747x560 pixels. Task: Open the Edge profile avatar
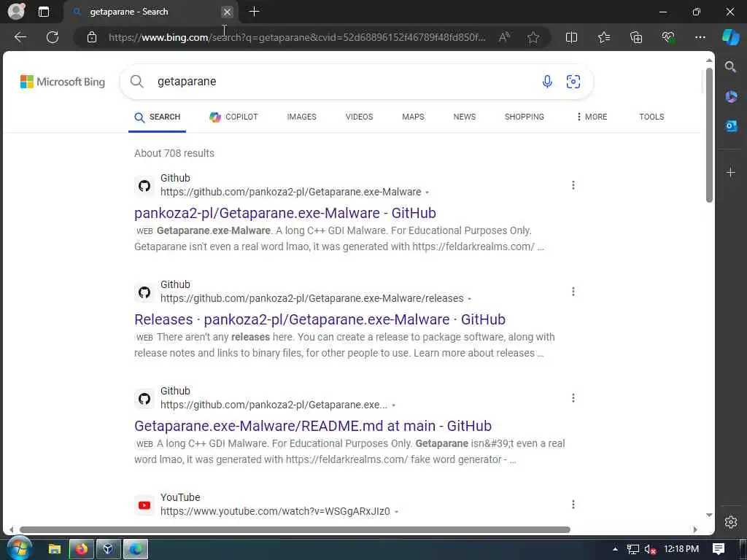pos(16,12)
